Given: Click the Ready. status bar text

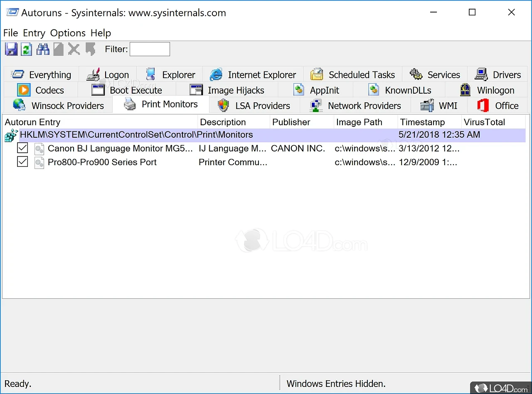Looking at the screenshot, I should click(x=18, y=384).
